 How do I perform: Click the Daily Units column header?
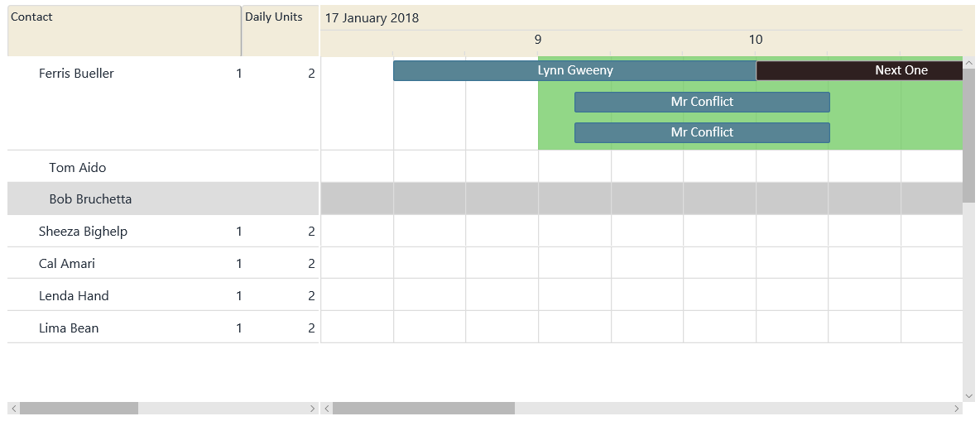pyautogui.click(x=281, y=31)
